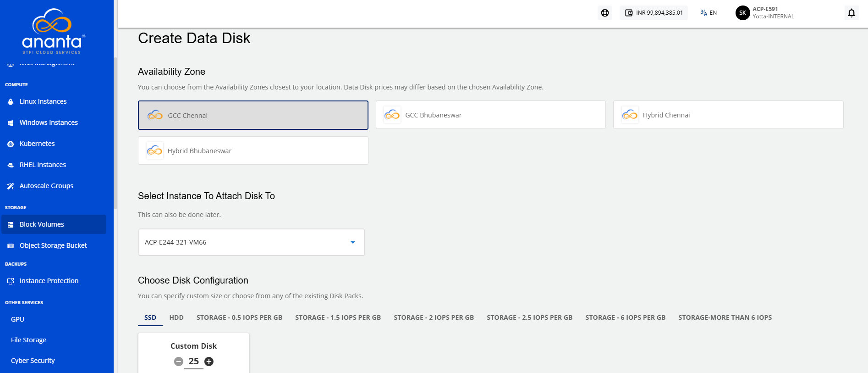Open Storage - 6 IOPS Per GB tab
The height and width of the screenshot is (373, 868).
[x=625, y=317]
